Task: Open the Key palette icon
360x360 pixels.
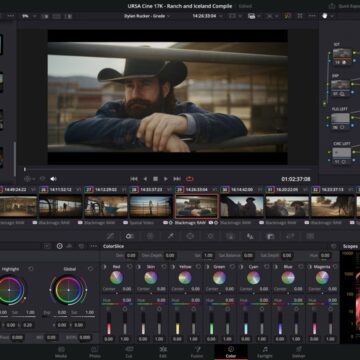Action: click(270, 236)
